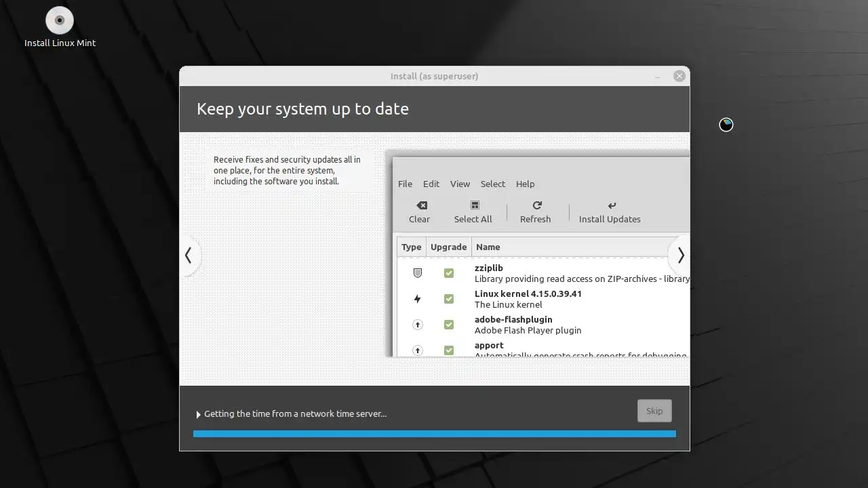868x488 pixels.
Task: Click the Upgrade column header
Action: [448, 247]
